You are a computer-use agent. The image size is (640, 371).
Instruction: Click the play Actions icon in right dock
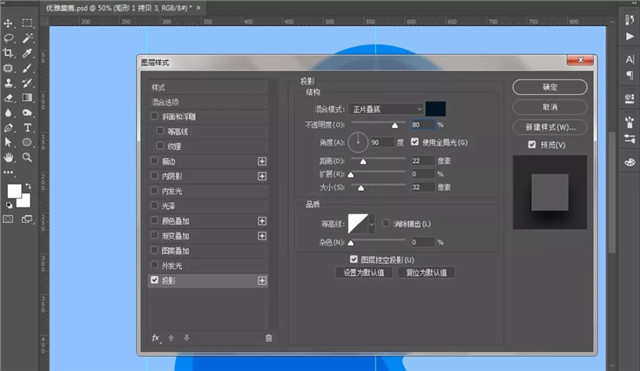coord(630,37)
